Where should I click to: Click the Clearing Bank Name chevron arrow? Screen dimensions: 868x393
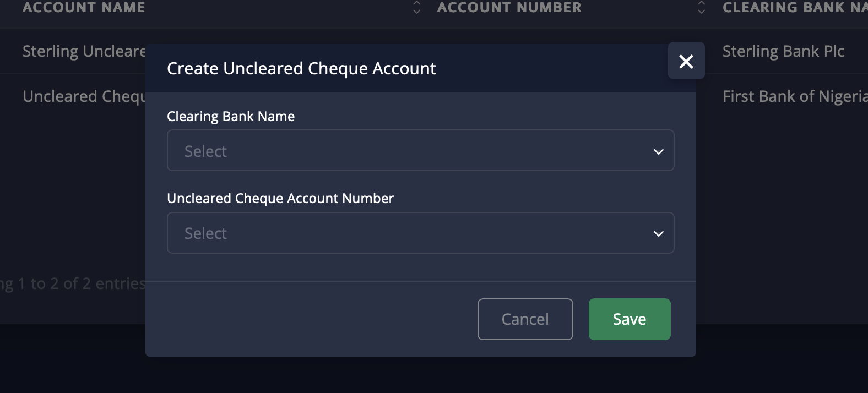point(658,151)
